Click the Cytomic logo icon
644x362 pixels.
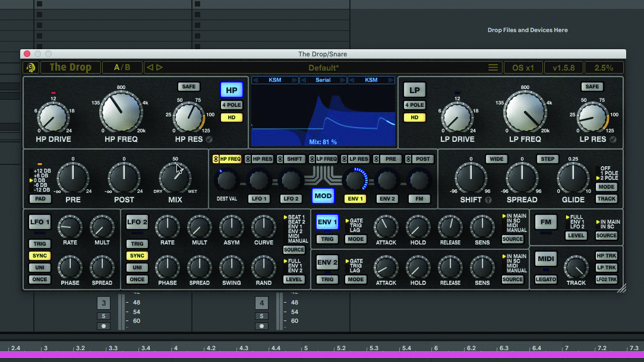click(31, 67)
